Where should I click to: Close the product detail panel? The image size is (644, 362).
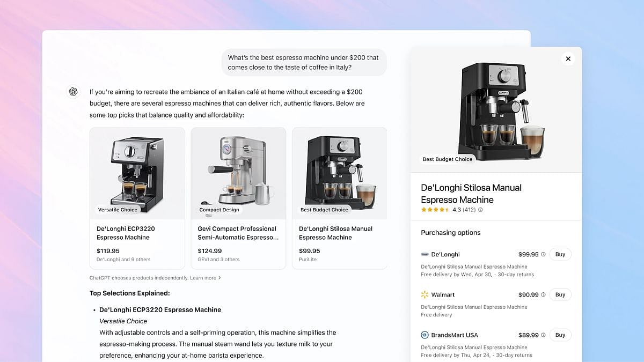[568, 59]
